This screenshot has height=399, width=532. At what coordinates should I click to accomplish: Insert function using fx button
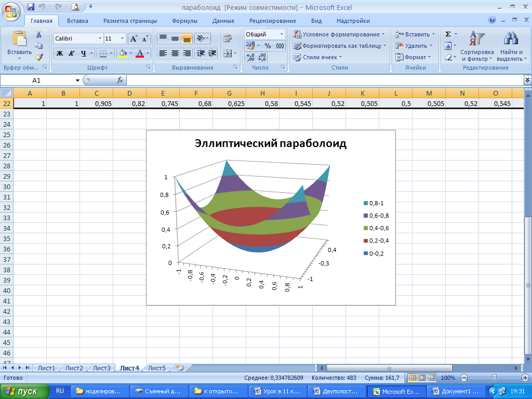tap(120, 80)
